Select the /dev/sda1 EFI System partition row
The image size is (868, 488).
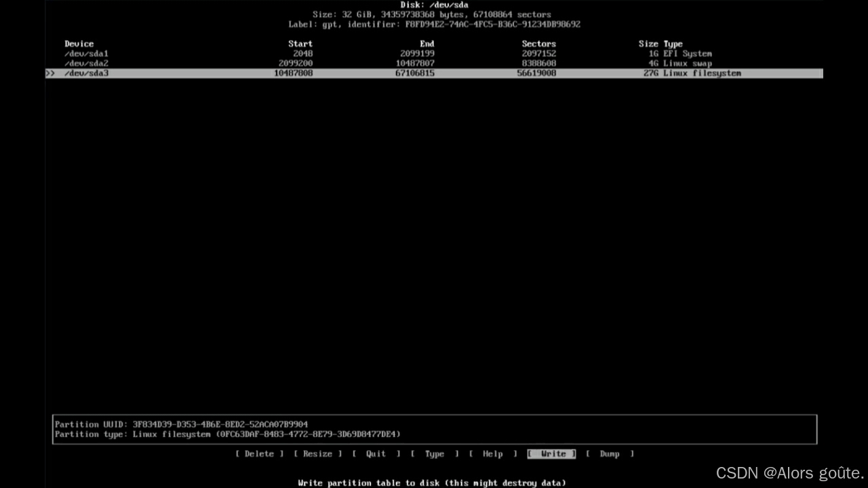pos(86,54)
